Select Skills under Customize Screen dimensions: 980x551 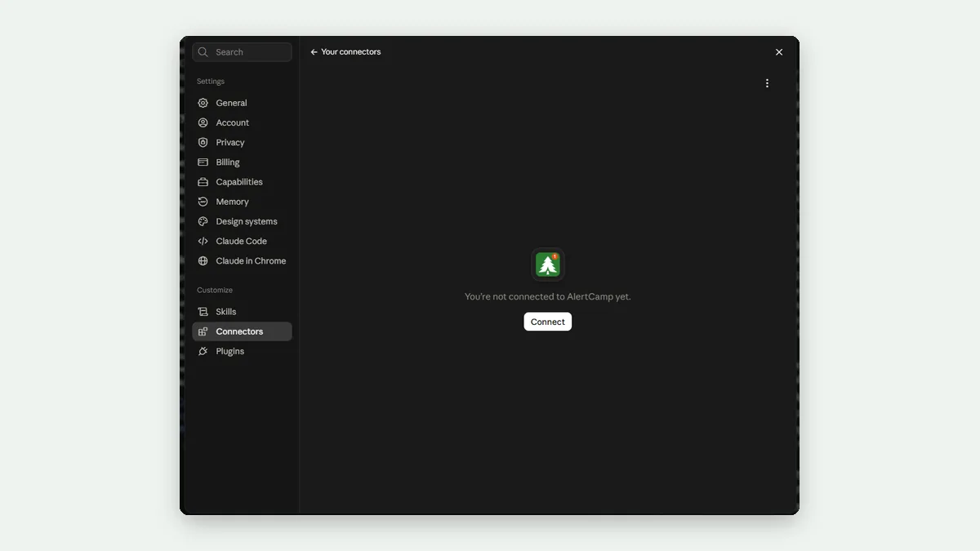coord(242,312)
